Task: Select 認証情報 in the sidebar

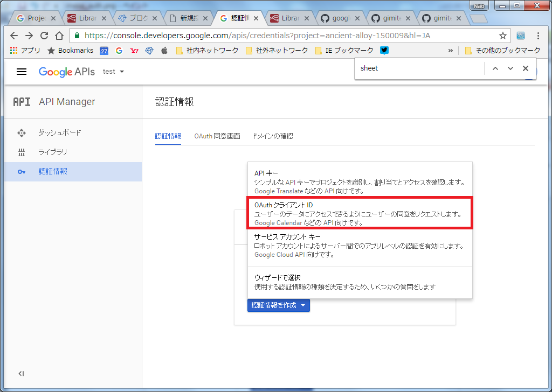Action: pyautogui.click(x=73, y=172)
